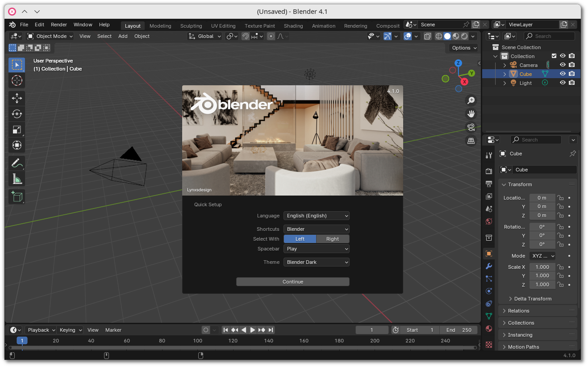This screenshot has height=367, width=588.
Task: Open the Physics properties tab icon
Action: coord(489,291)
